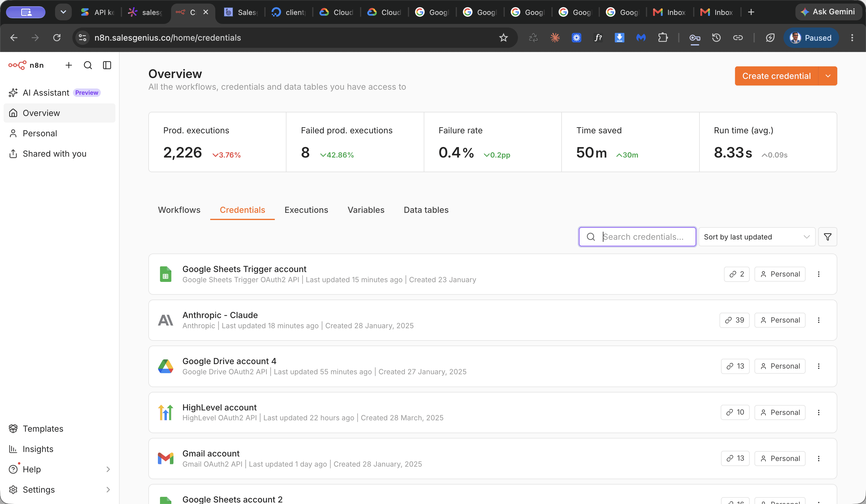Open the Create credential dropdown arrow
866x504 pixels.
[x=828, y=76]
